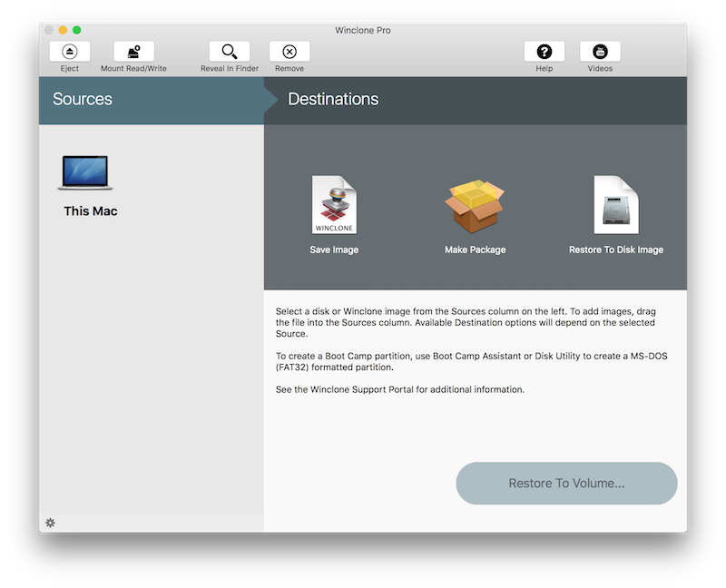726x588 pixels.
Task: Click the "Eject" toolbar label
Action: point(70,69)
